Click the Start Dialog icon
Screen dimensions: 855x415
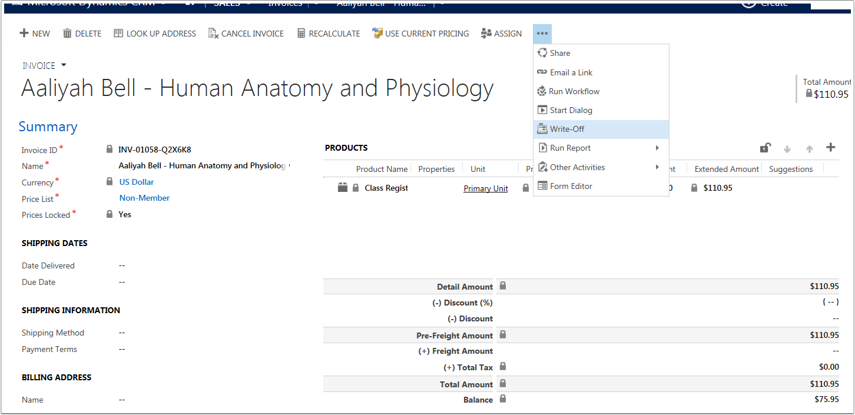pyautogui.click(x=542, y=110)
